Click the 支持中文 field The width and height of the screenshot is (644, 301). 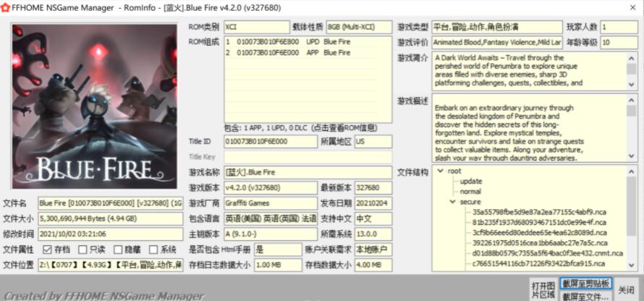(373, 219)
